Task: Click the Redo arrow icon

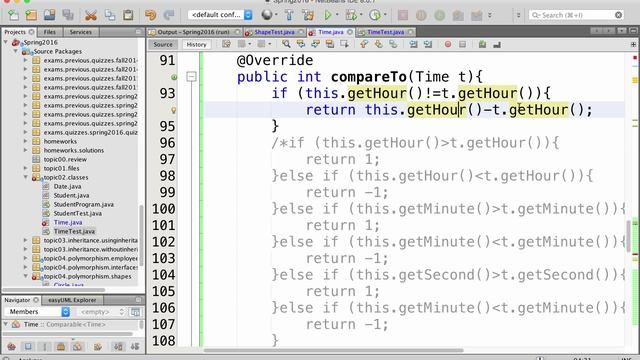Action: tap(169, 16)
